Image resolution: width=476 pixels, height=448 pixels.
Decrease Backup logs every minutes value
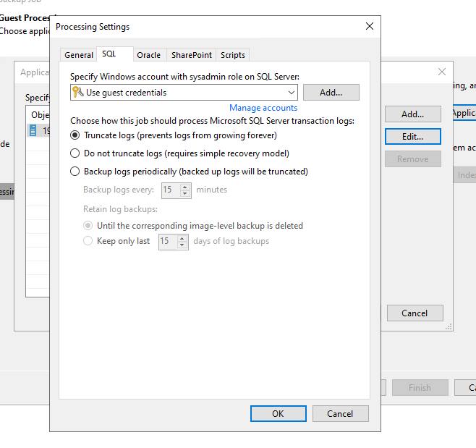pos(185,194)
